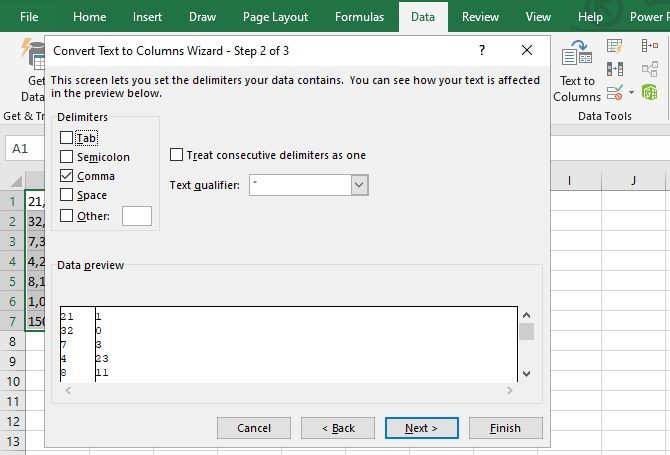The height and width of the screenshot is (455, 670).
Task: Click the Finish button
Action: 505,428
